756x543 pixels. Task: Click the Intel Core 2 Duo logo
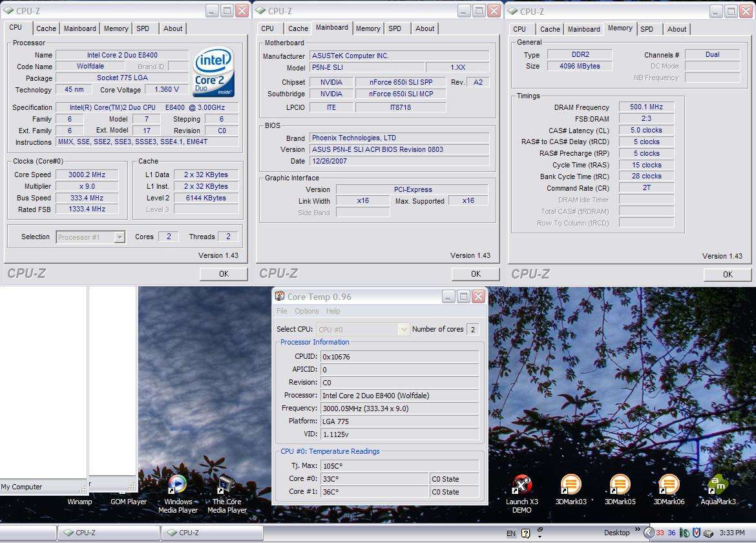(x=214, y=71)
